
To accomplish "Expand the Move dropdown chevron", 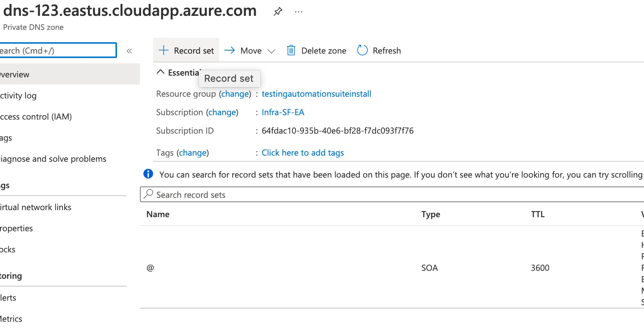I will click(271, 51).
